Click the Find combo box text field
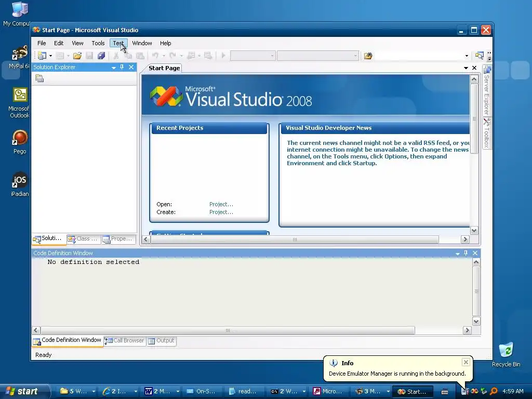 [419, 56]
